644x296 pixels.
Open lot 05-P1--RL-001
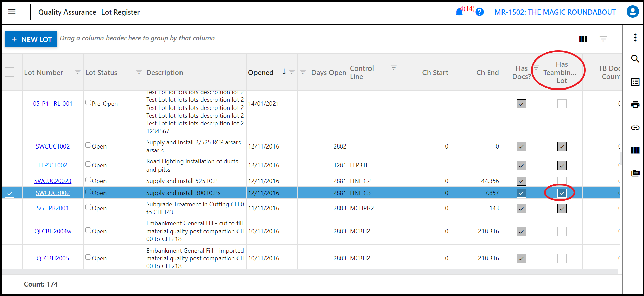pos(53,104)
